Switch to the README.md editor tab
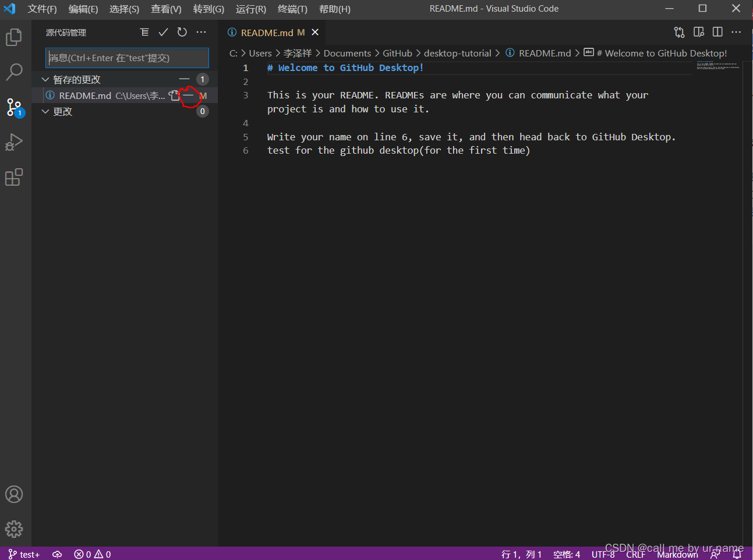Viewport: 753px width, 560px height. (x=267, y=32)
